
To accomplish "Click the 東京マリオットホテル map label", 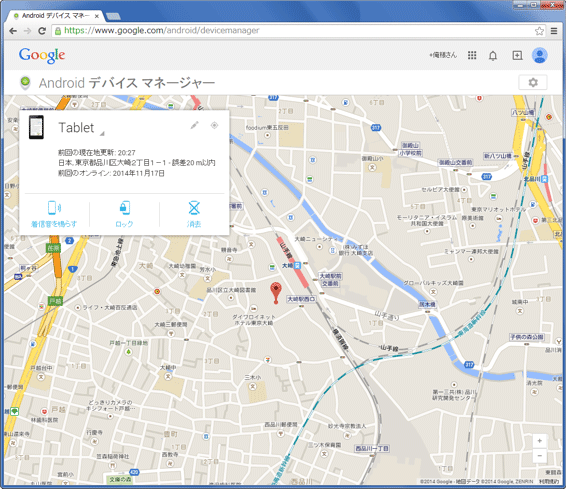I will click(498, 209).
